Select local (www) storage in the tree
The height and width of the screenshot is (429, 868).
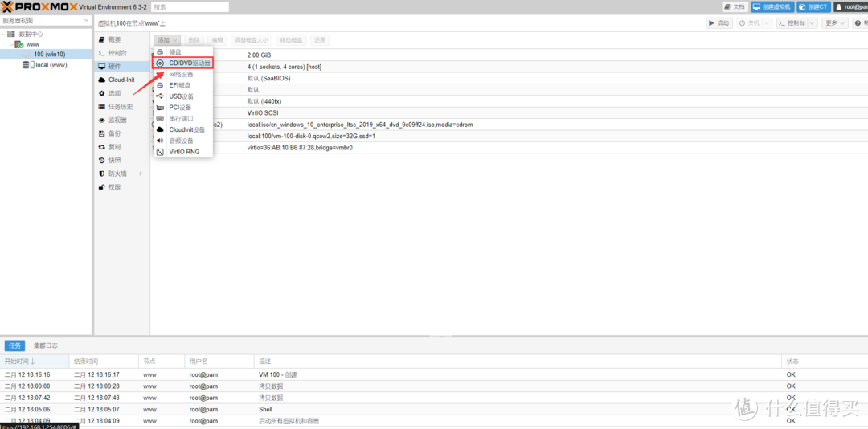click(x=50, y=65)
